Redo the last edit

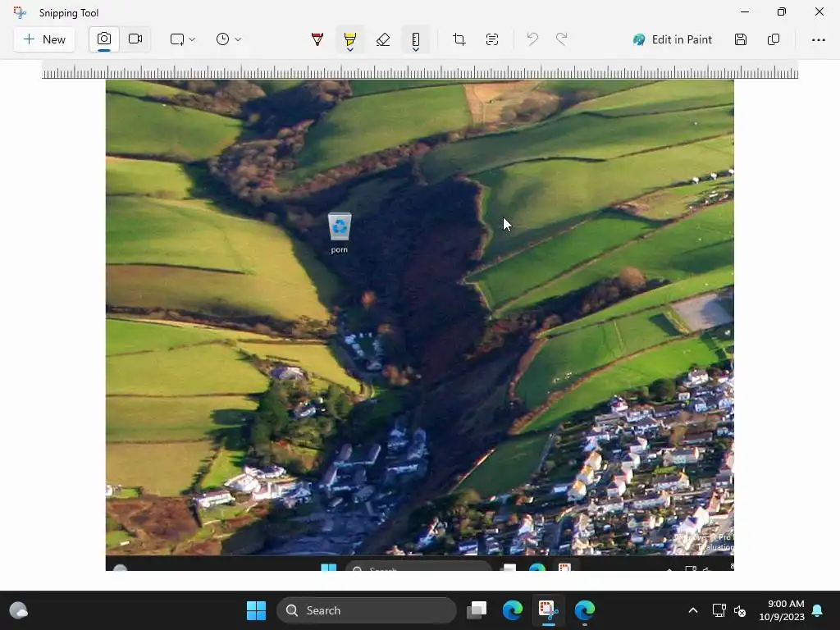click(561, 39)
